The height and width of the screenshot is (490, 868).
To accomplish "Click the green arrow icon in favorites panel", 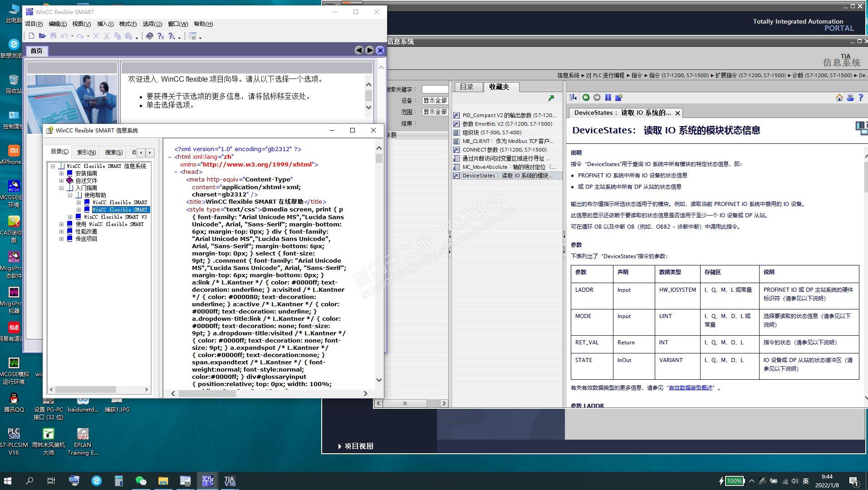I will pyautogui.click(x=551, y=98).
